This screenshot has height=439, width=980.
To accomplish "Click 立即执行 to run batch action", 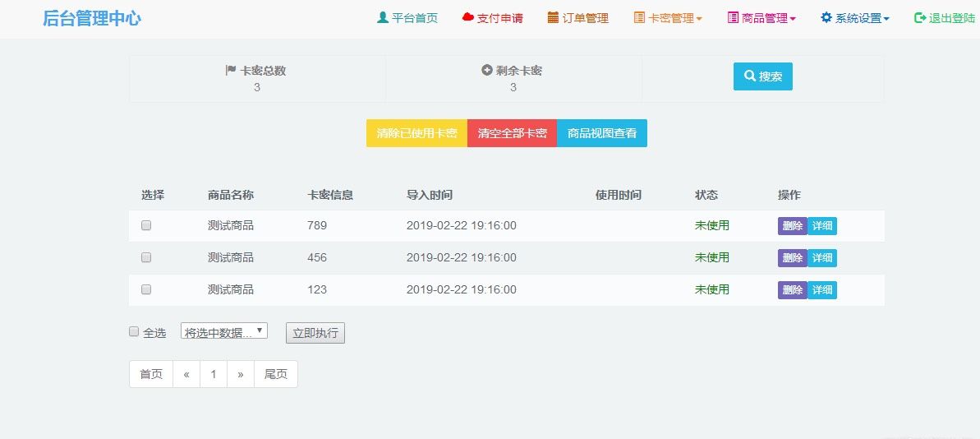I will click(x=315, y=333).
